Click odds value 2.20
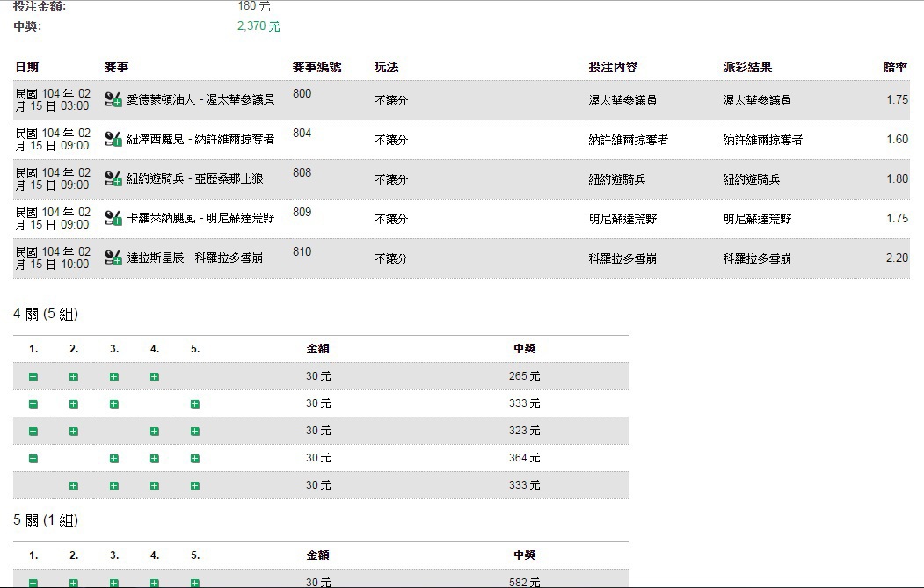Viewport: 924px width, 588px height. (897, 258)
